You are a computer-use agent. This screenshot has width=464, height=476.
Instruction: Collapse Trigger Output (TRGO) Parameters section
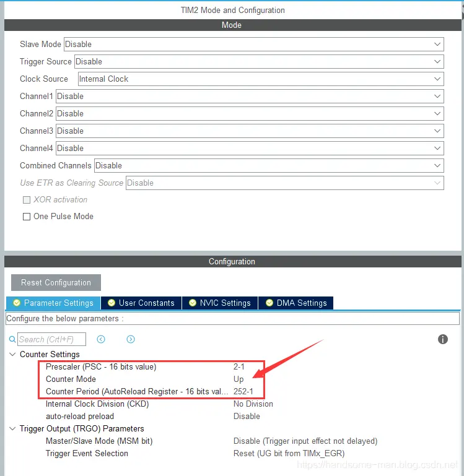[x=12, y=428]
